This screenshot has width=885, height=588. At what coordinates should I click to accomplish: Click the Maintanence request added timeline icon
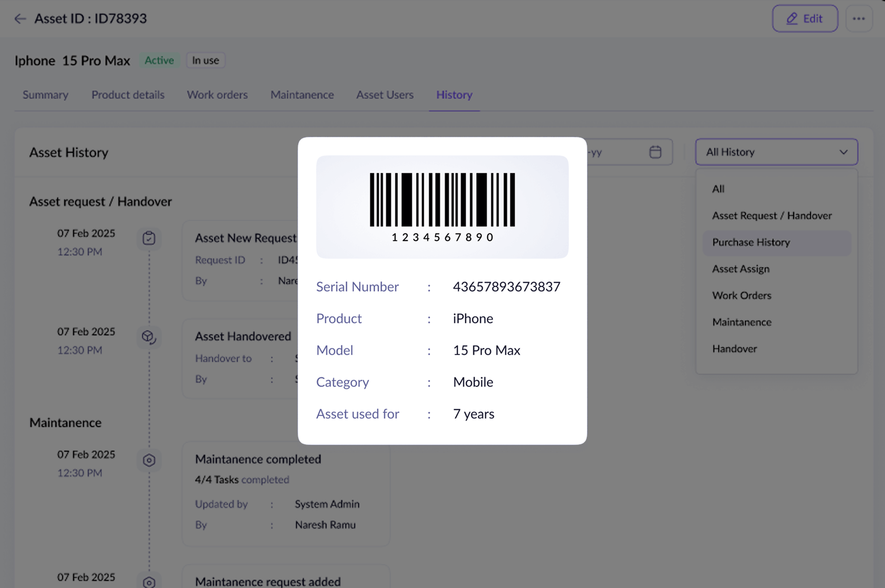tap(149, 582)
